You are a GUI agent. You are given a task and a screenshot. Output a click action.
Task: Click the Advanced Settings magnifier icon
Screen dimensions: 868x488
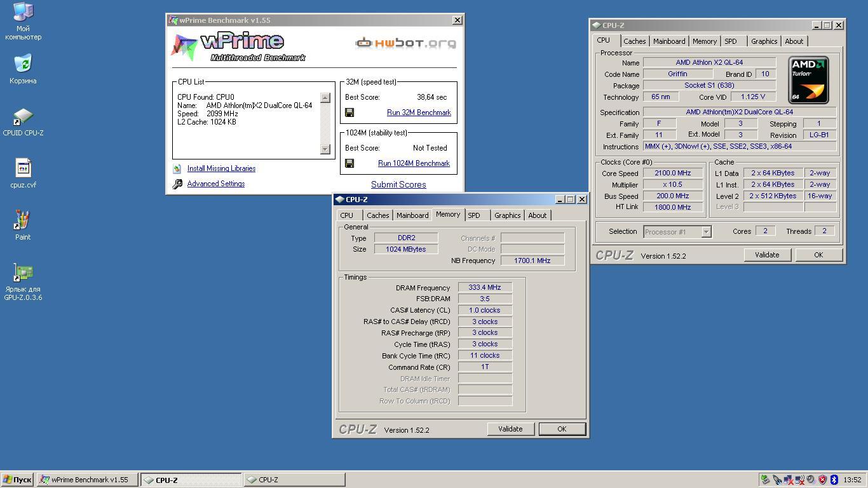[x=177, y=184]
